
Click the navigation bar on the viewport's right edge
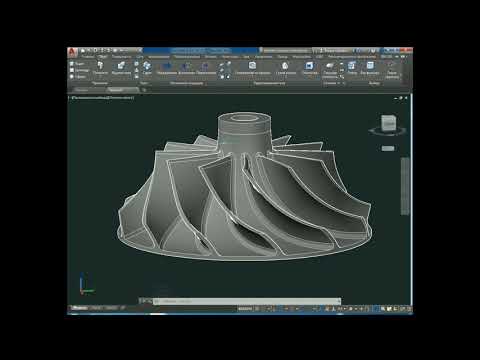405,186
